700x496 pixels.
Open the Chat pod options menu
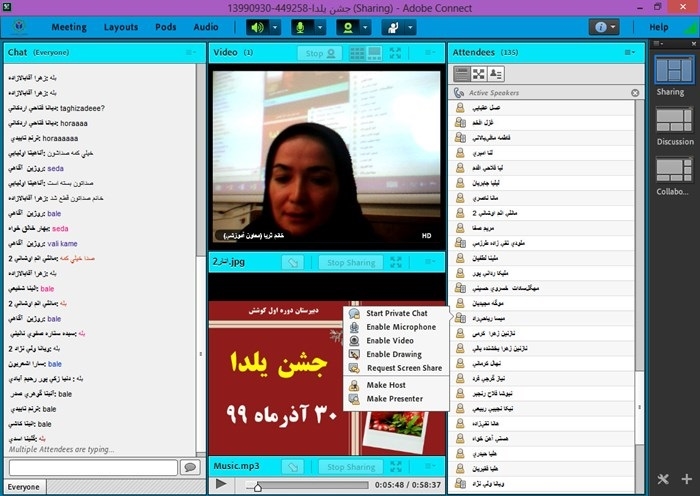tap(189, 52)
